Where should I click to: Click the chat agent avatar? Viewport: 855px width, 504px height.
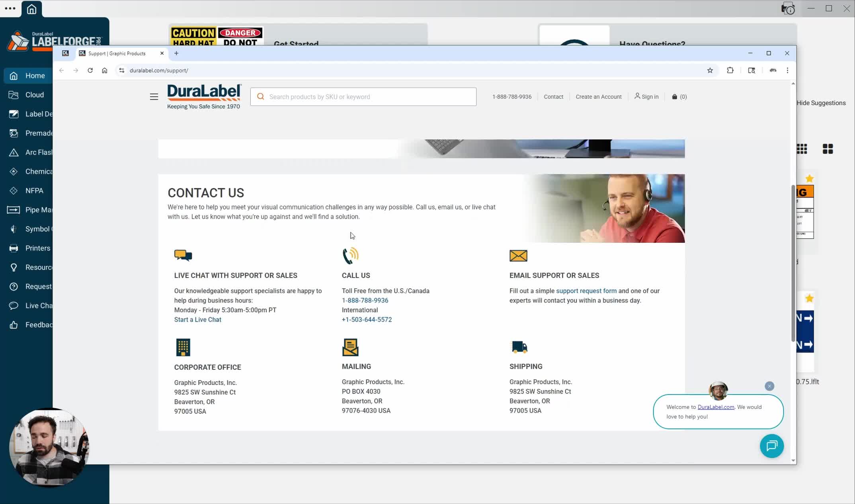(718, 391)
